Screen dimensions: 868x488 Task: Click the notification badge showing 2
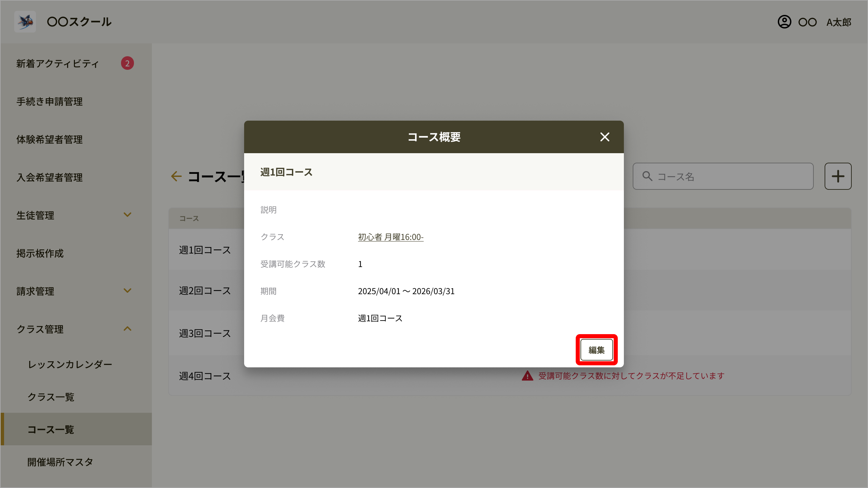click(x=127, y=63)
